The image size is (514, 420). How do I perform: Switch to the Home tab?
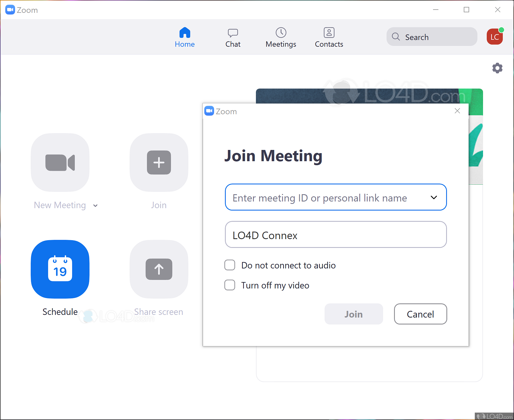click(185, 37)
